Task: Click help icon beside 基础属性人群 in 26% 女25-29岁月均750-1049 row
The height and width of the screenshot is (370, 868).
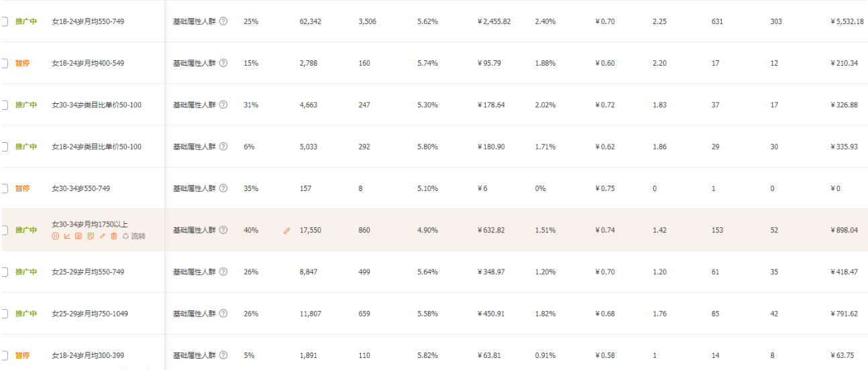Action: point(223,314)
